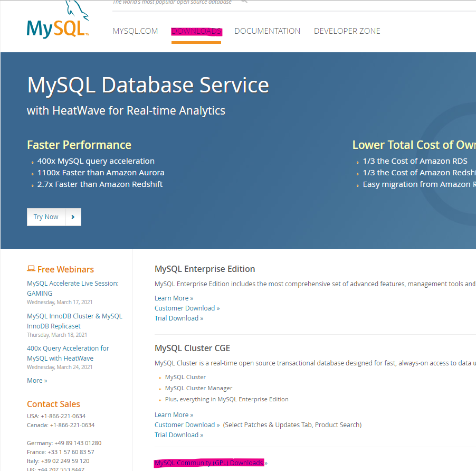
Task: Click Trial Download under Enterprise Edition
Action: (x=179, y=318)
